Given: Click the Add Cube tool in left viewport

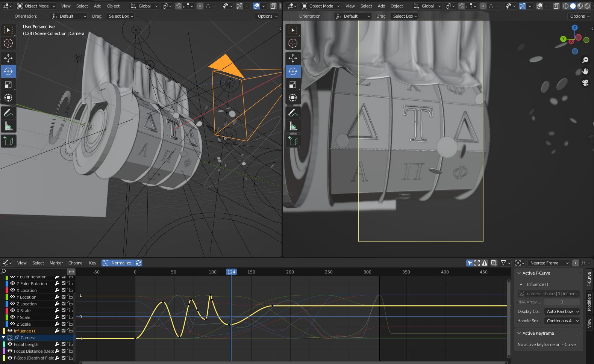Looking at the screenshot, I should coord(8,141).
